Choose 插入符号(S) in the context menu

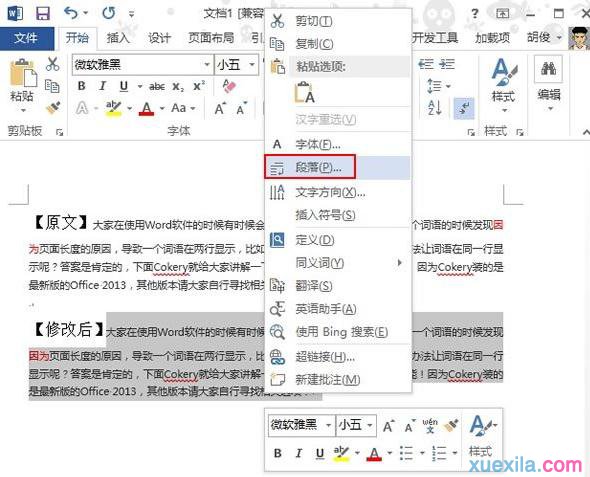(x=338, y=215)
